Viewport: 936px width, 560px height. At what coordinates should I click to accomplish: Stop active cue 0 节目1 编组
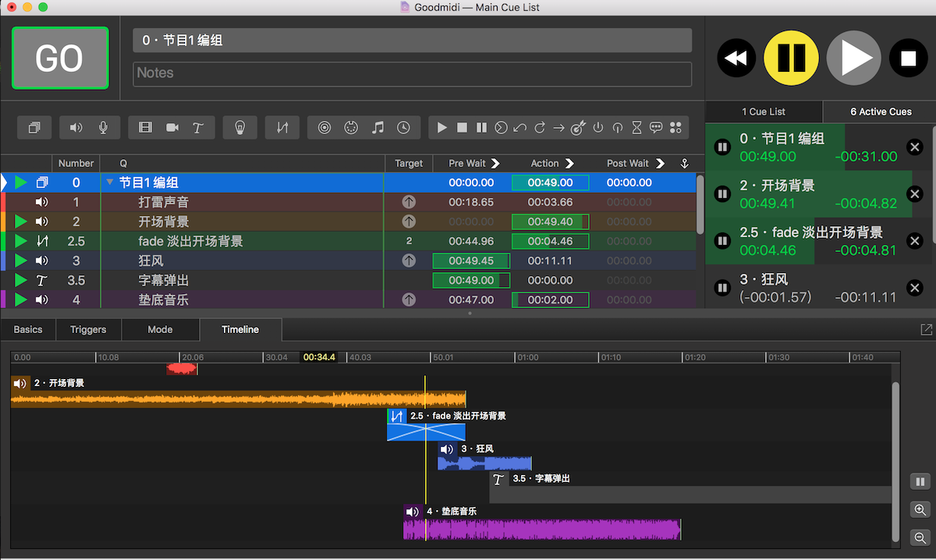point(915,147)
